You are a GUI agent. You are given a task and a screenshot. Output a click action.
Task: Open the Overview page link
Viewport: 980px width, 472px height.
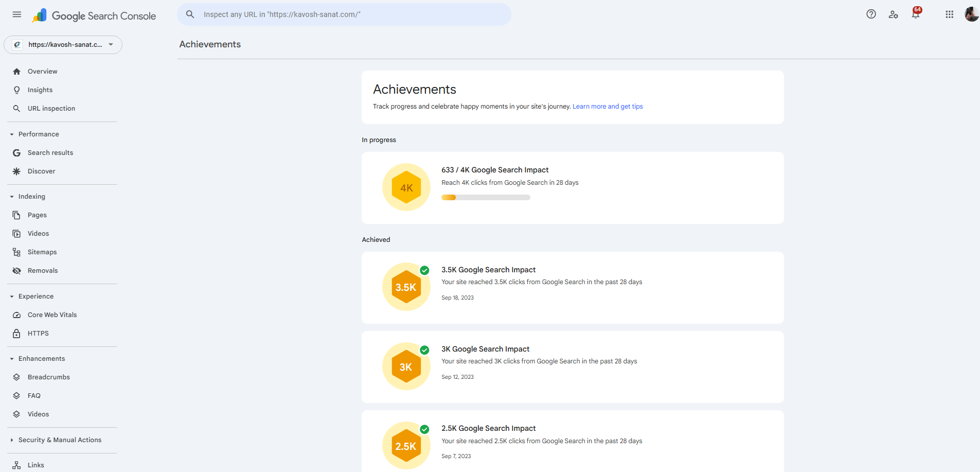pos(42,72)
